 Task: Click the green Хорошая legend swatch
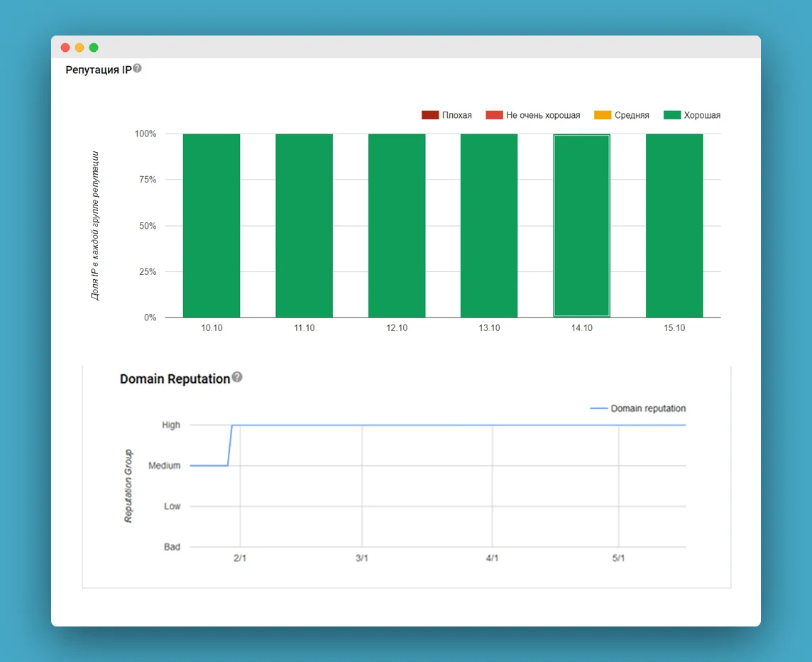pos(671,115)
